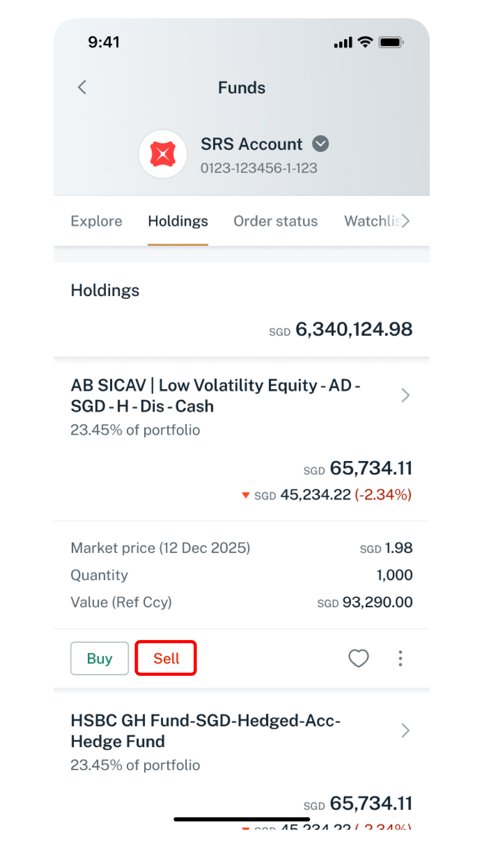Tap the HSBC GH Fund name

pos(205,731)
